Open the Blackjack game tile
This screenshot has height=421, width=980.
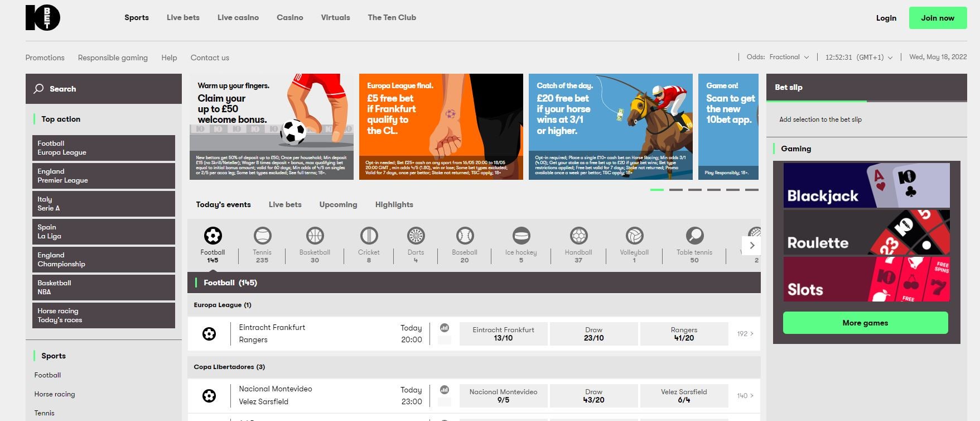coord(866,185)
